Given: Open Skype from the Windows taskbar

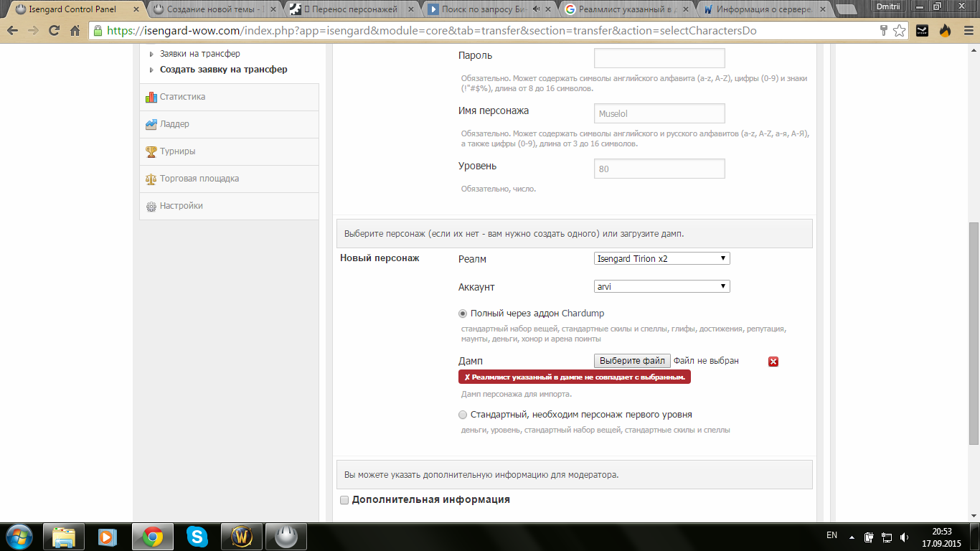Looking at the screenshot, I should 197,537.
